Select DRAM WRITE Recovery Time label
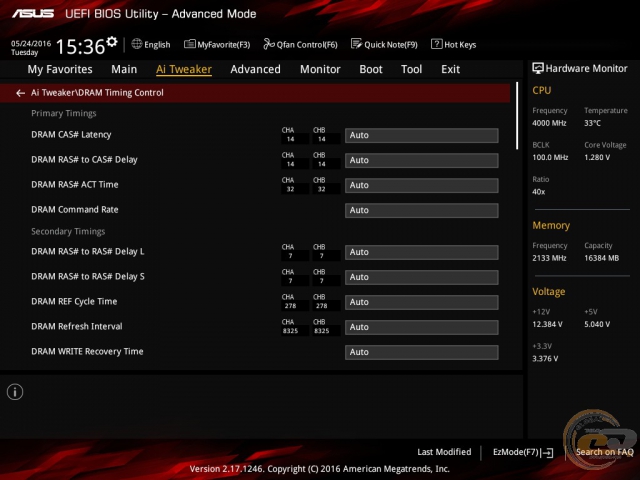Image resolution: width=640 pixels, height=480 pixels. (87, 351)
